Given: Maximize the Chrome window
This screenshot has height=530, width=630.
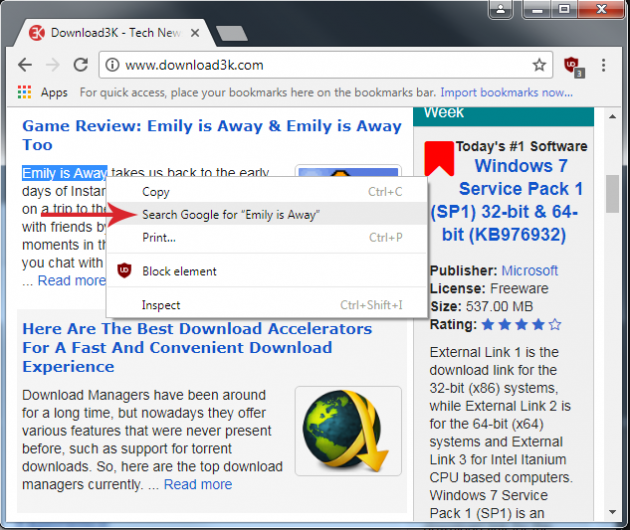Looking at the screenshot, I should (x=565, y=10).
